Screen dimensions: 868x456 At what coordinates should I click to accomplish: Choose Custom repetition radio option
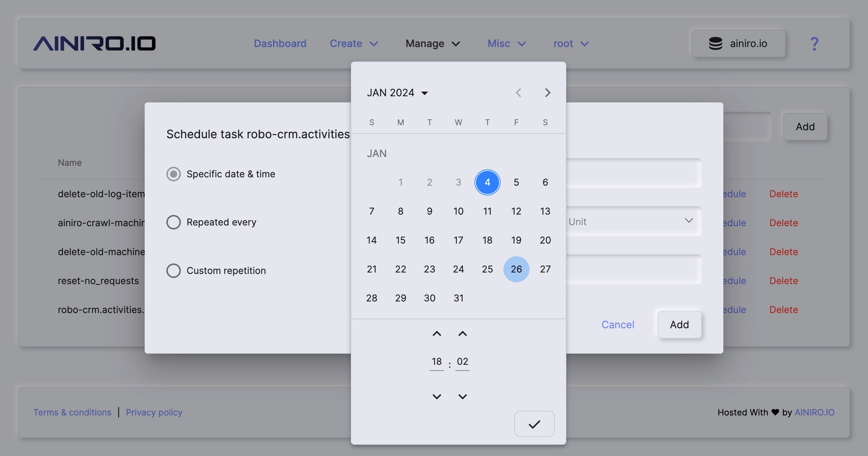pyautogui.click(x=174, y=271)
